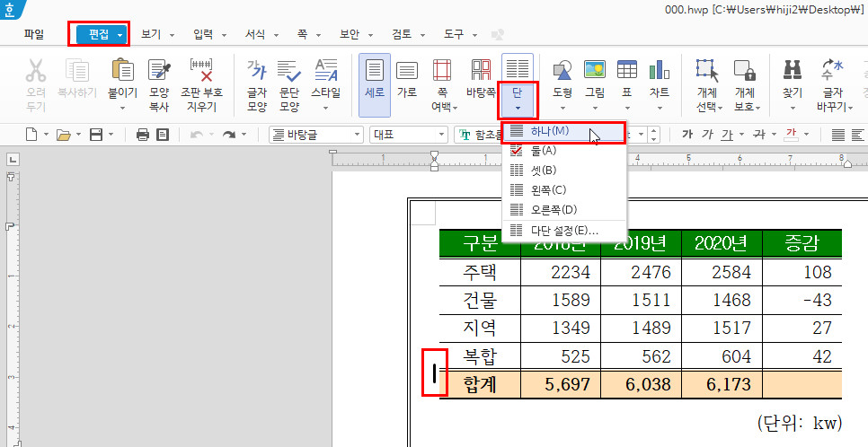Click the font size stepper up arrow
This screenshot has height=447, width=868.
point(655,130)
